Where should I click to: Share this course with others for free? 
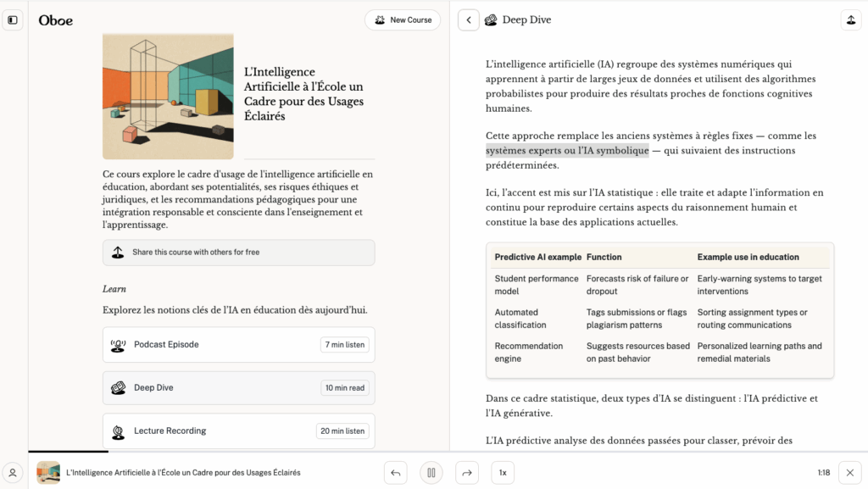238,253
